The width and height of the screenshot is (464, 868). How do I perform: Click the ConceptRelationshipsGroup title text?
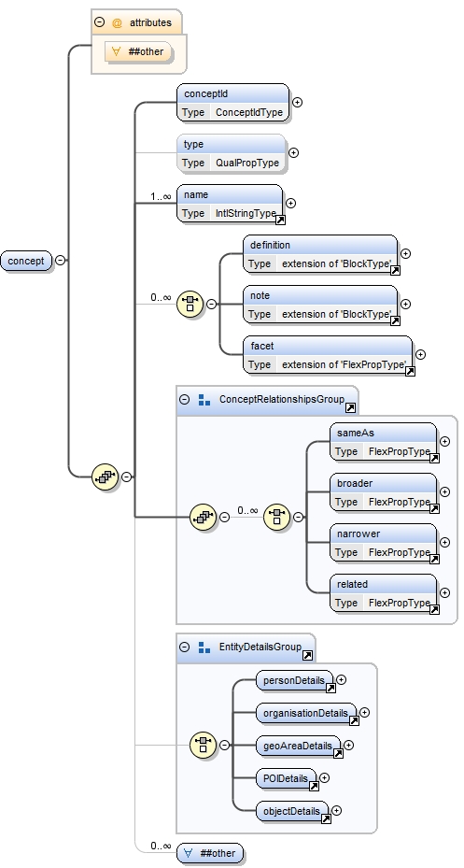point(282,399)
